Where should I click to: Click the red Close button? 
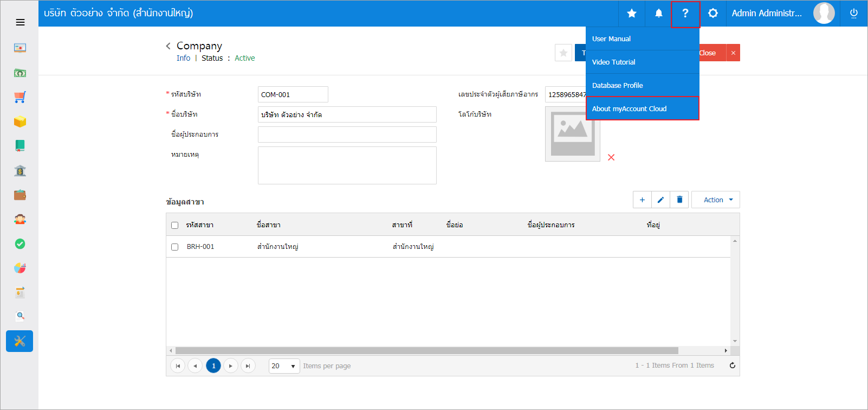(712, 53)
